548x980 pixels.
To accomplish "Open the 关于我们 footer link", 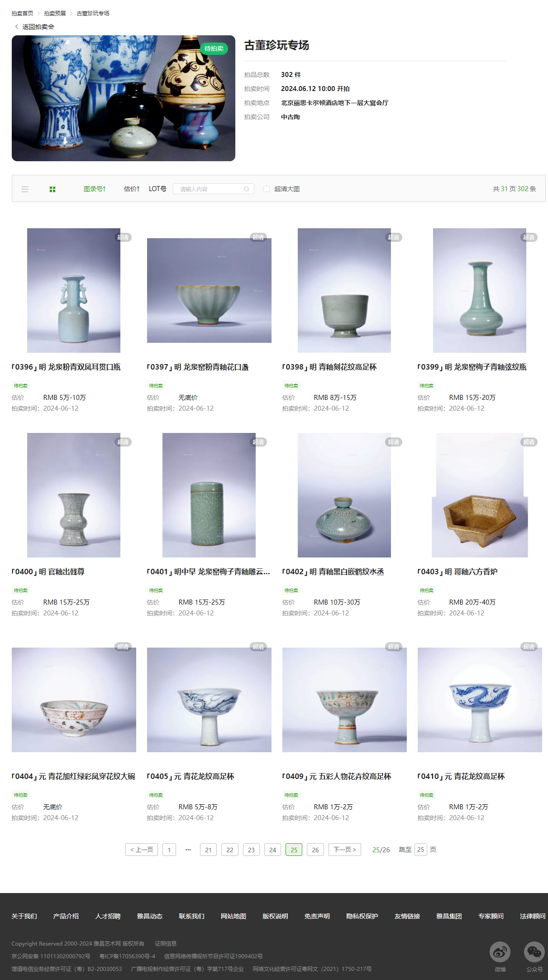I will coord(24,916).
